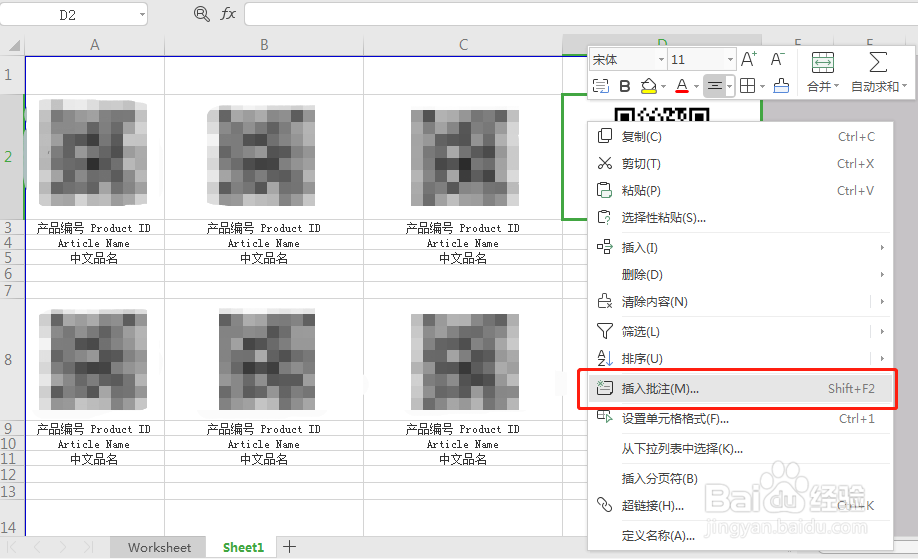This screenshot has width=918, height=559.
Task: Select the blurred QR image in cell C8
Action: pos(465,362)
